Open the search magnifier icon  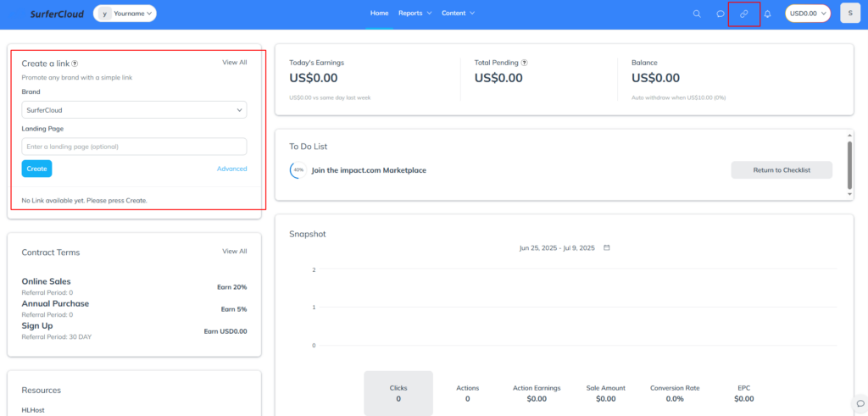click(697, 14)
